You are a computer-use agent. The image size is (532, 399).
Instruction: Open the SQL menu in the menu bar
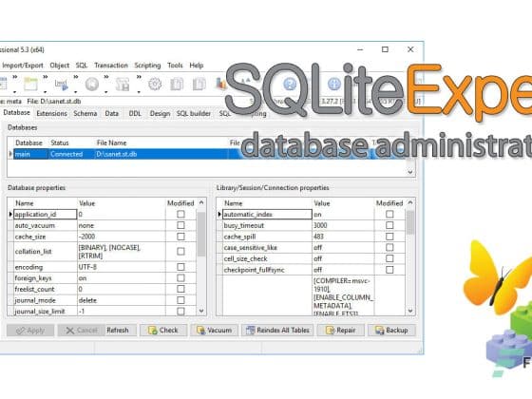tap(82, 66)
